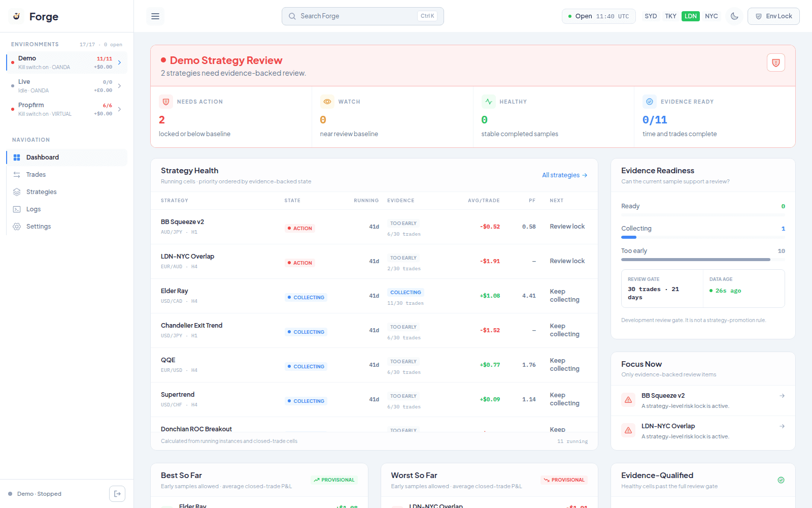Screen dimensions: 812x508
Task: Click the Watch eye icon
Action: 327,102
